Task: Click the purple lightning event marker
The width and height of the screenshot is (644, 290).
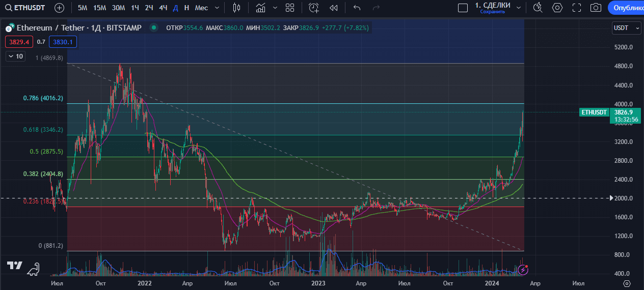Action: pyautogui.click(x=523, y=270)
